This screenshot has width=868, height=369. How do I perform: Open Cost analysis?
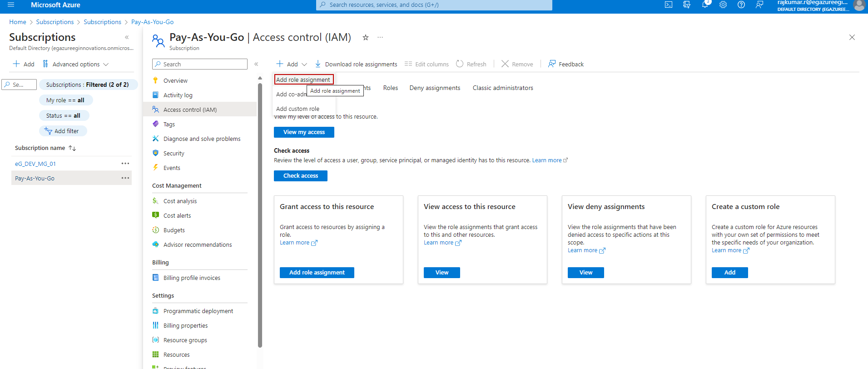coord(180,201)
